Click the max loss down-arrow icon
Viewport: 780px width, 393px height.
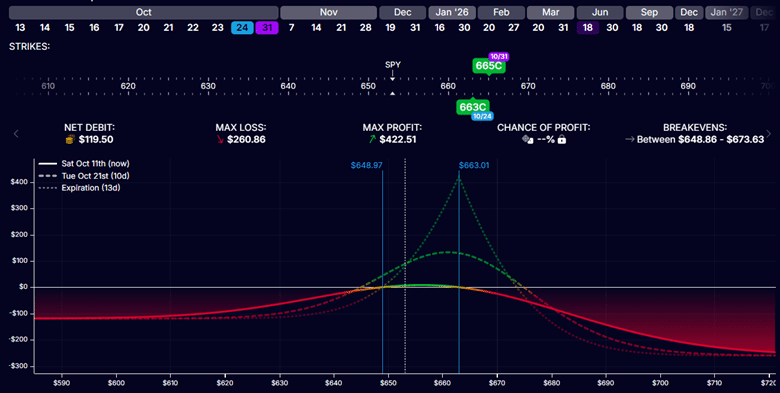click(220, 140)
